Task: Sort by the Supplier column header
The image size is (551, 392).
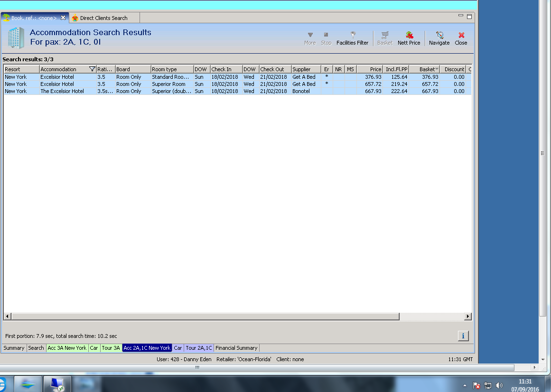Action: (307, 69)
